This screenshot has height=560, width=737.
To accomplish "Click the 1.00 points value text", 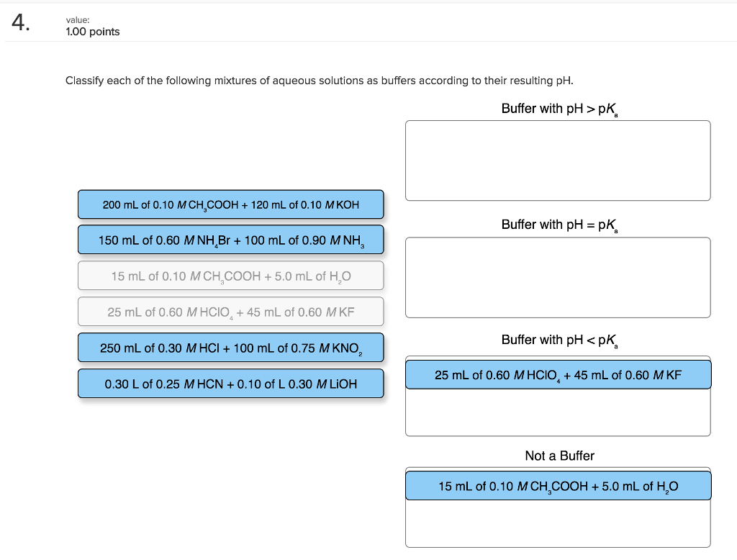I will (x=94, y=32).
